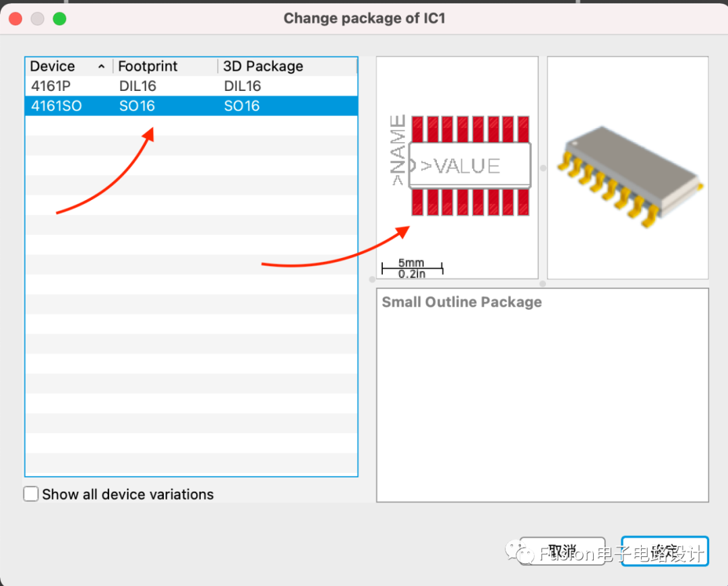This screenshot has width=728, height=586.
Task: Click the SO16 footprint cell
Action: [x=137, y=106]
